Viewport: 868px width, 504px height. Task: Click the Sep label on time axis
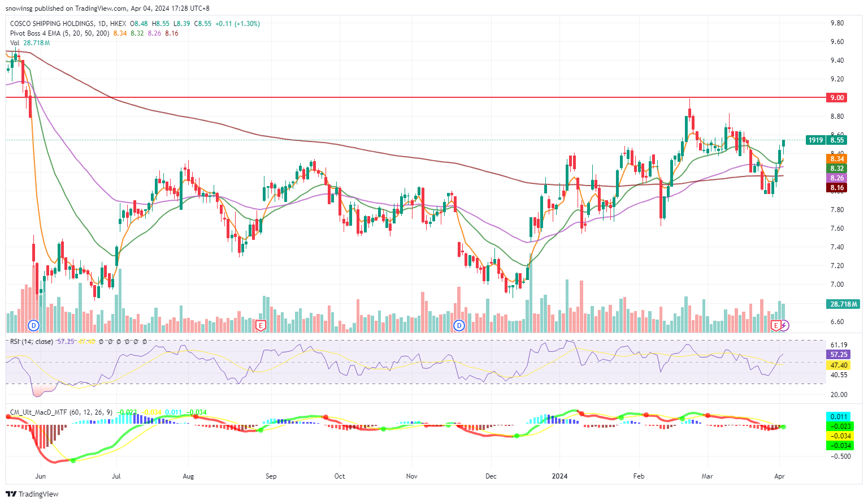[x=271, y=476]
